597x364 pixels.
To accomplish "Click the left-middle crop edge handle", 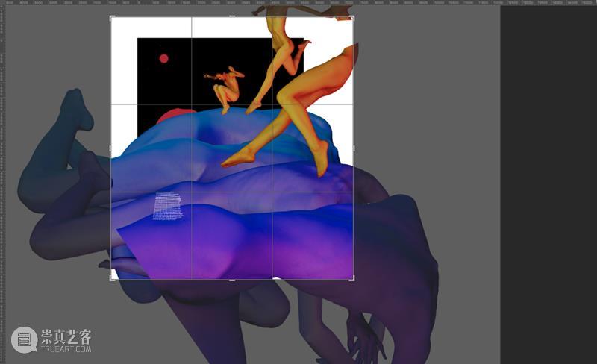I will click(110, 148).
